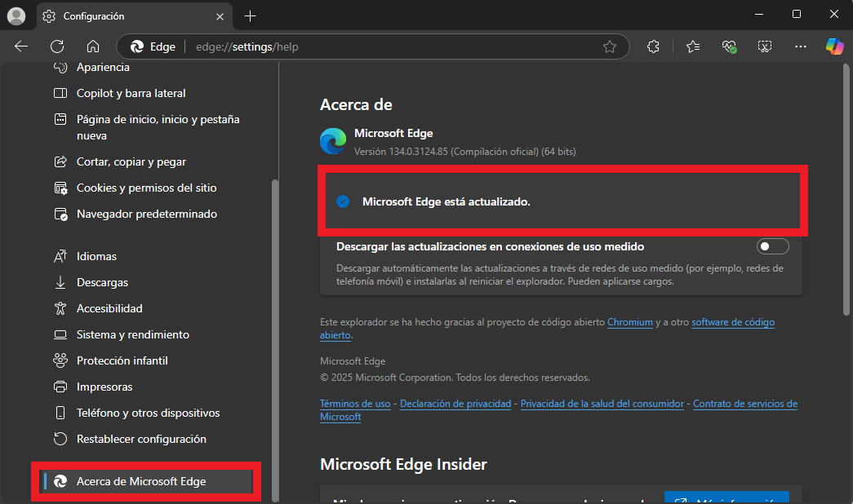Open the Favorites list icon

point(693,46)
